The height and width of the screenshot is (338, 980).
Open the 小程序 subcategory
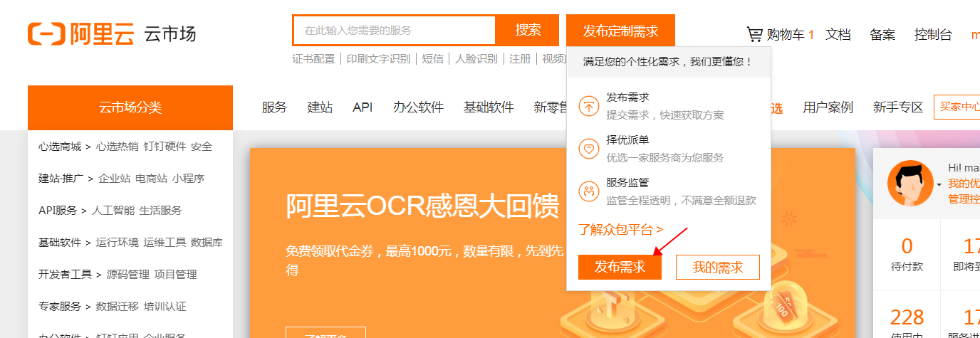click(x=188, y=179)
